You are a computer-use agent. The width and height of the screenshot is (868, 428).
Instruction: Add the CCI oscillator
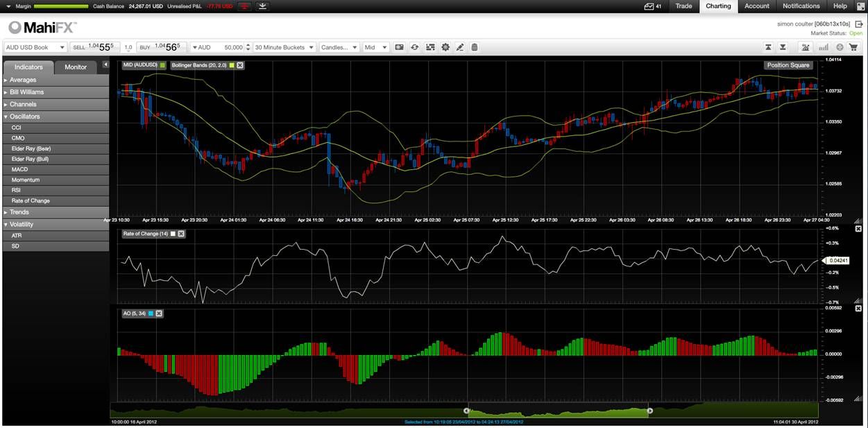pyautogui.click(x=56, y=128)
